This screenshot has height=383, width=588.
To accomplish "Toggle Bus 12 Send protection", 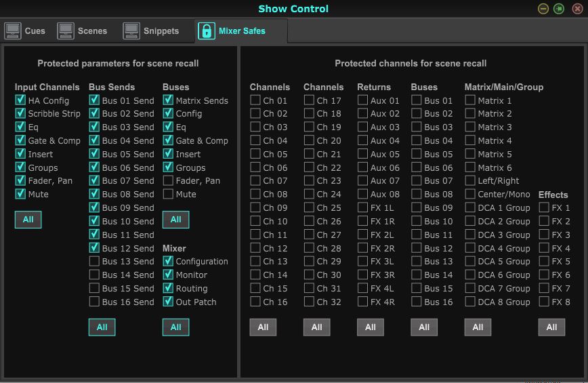I will 94,248.
